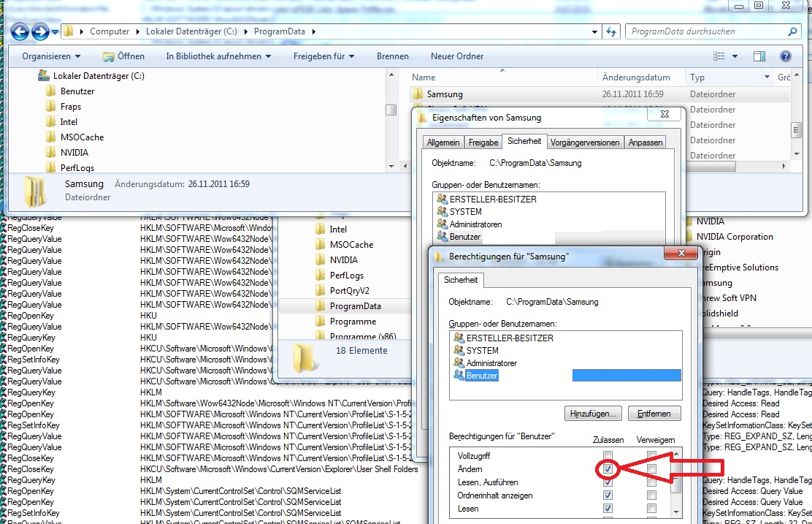
Task: Click the ProgramData folder icon in the background Explorer
Action: tap(321, 305)
